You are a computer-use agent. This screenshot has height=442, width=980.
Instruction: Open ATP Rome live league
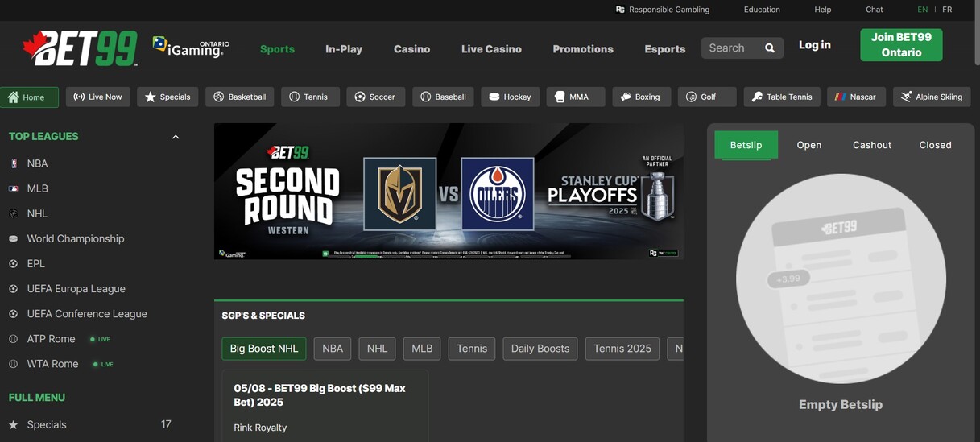point(51,339)
